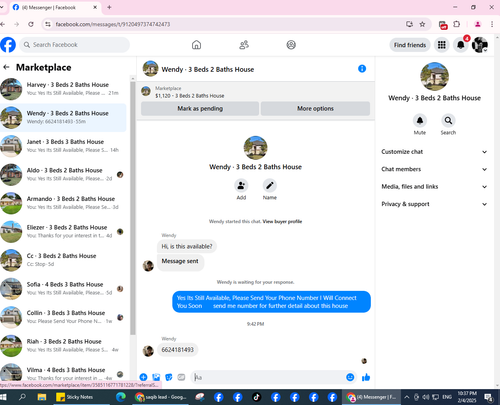500x405 pixels.
Task: Open Collin - 3 Beds 3 Baths conversation
Action: 63,317
